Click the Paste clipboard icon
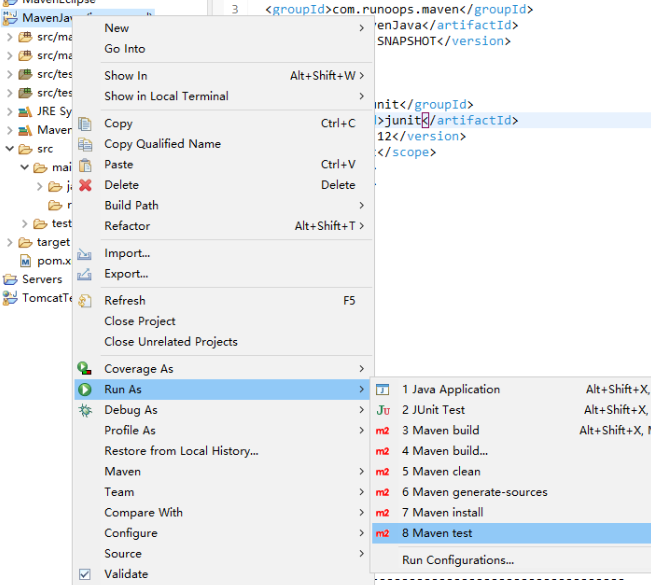Image resolution: width=651 pixels, height=585 pixels. click(85, 165)
